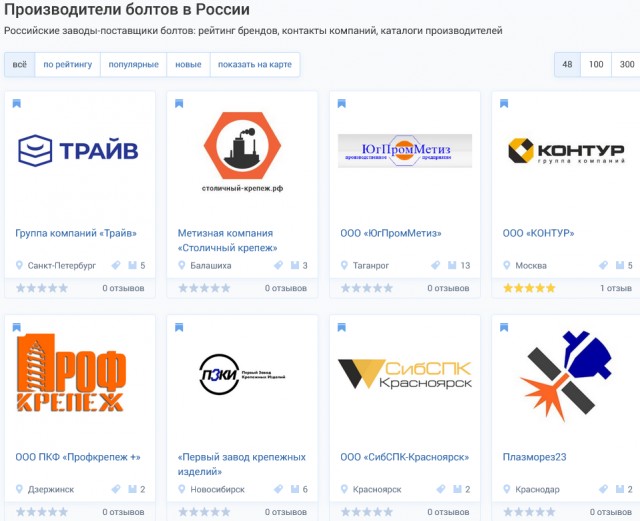The height and width of the screenshot is (521, 640).
Task: Click catalog icon on КОНТУР card
Action: pyautogui.click(x=620, y=265)
